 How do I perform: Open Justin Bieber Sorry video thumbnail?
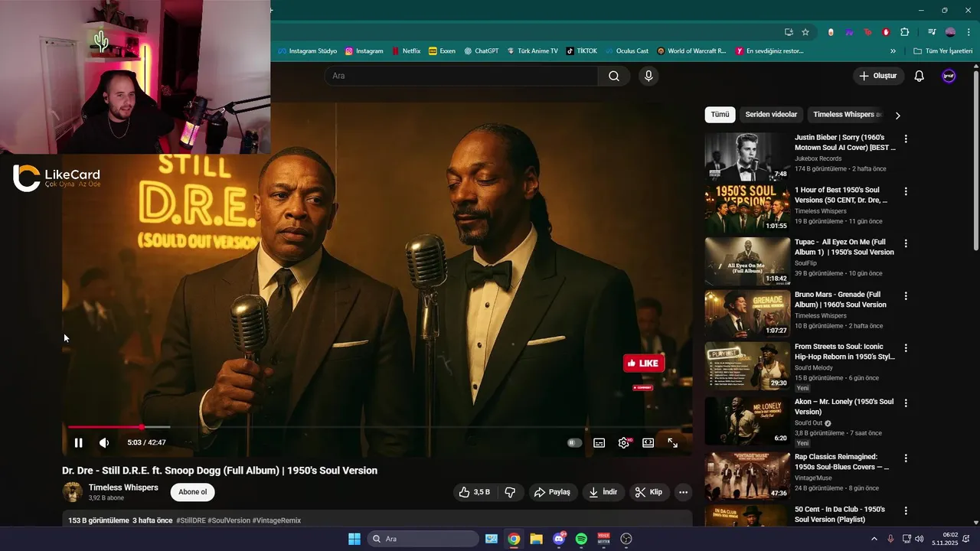point(747,157)
